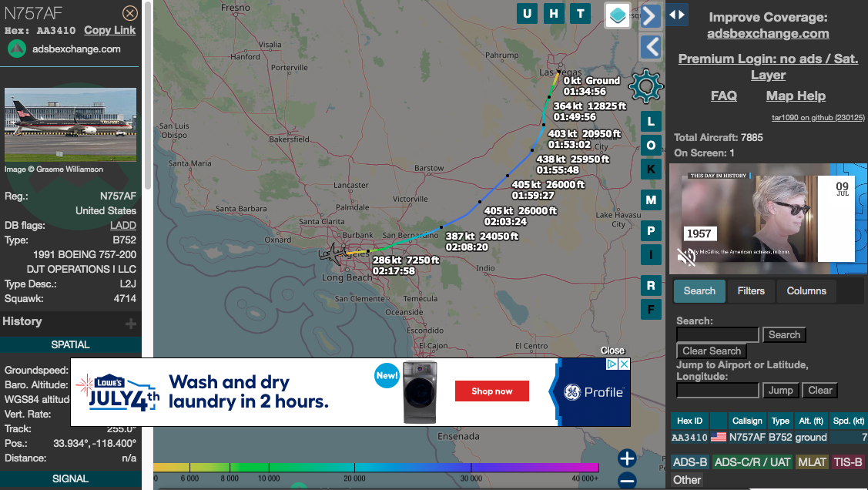Sort table by Spd. (kt) column

[x=848, y=421]
